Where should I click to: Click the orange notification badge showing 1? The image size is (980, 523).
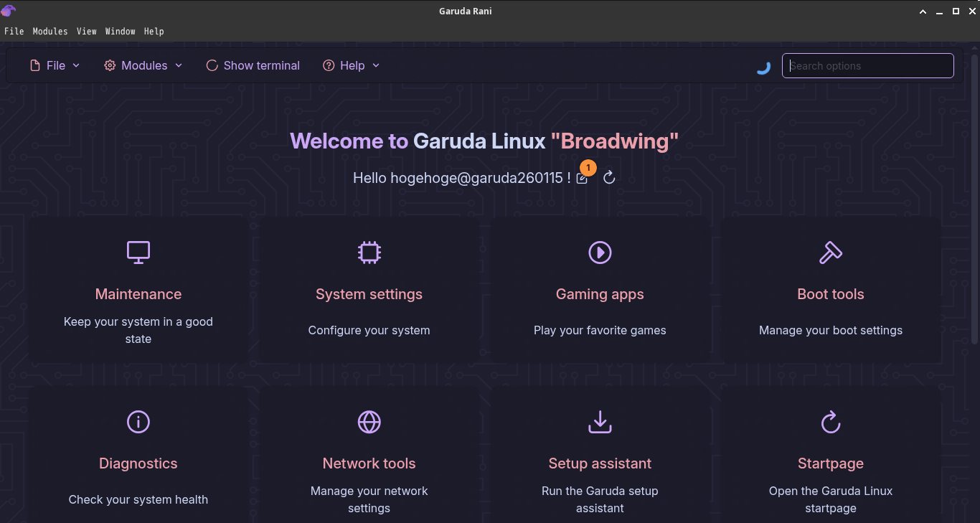[x=588, y=168]
